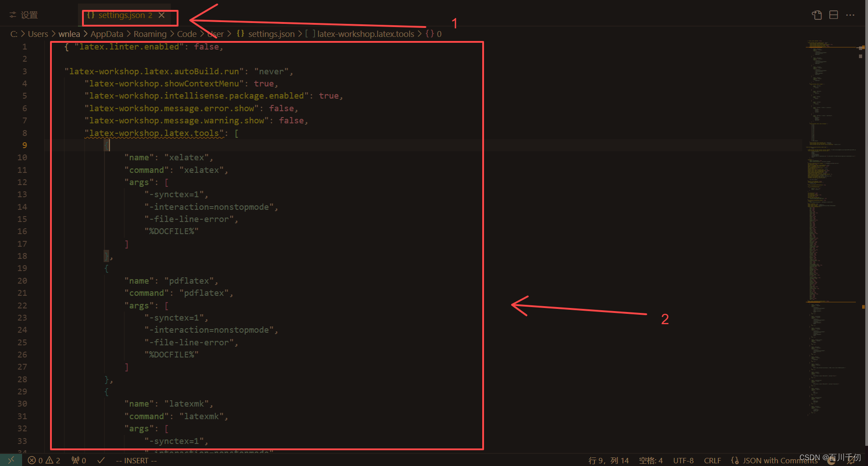Viewport: 868px width, 466px height.
Task: Click line number 19 in the gutter
Action: [x=22, y=268]
